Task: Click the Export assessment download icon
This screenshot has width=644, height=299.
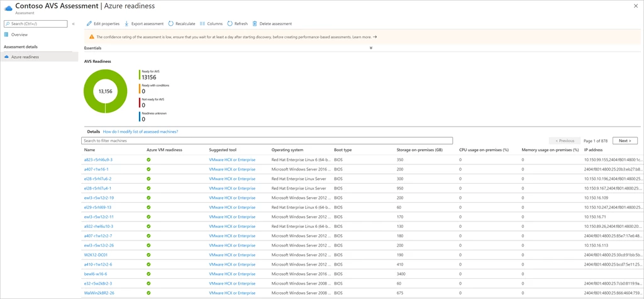Action: click(x=127, y=24)
